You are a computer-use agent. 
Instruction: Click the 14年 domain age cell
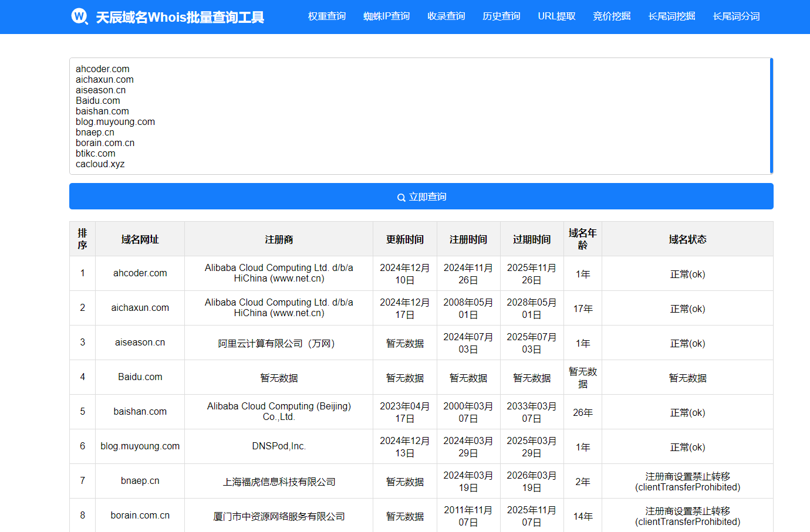583,516
